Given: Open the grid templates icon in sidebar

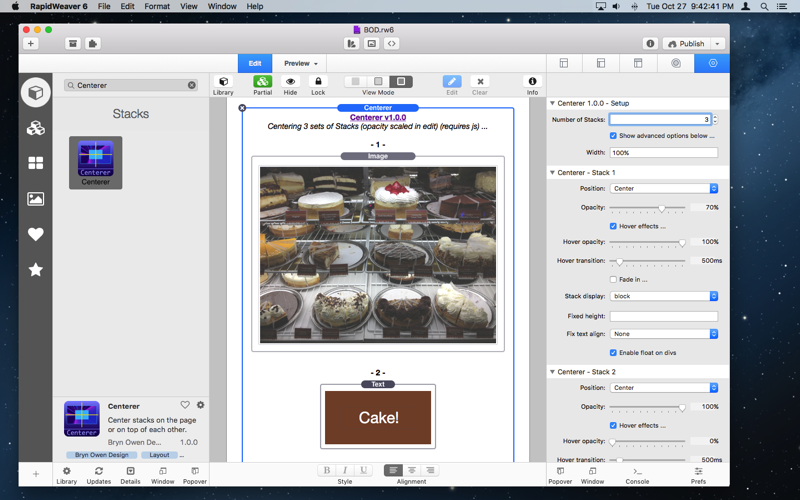Looking at the screenshot, I should pos(35,163).
